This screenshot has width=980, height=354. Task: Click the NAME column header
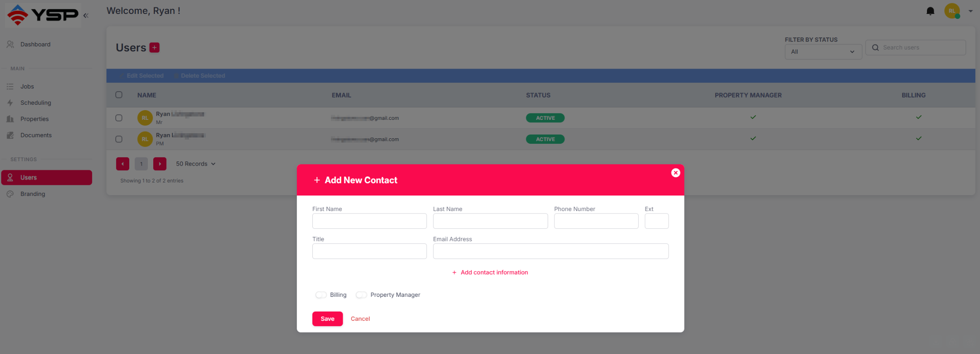click(x=147, y=95)
